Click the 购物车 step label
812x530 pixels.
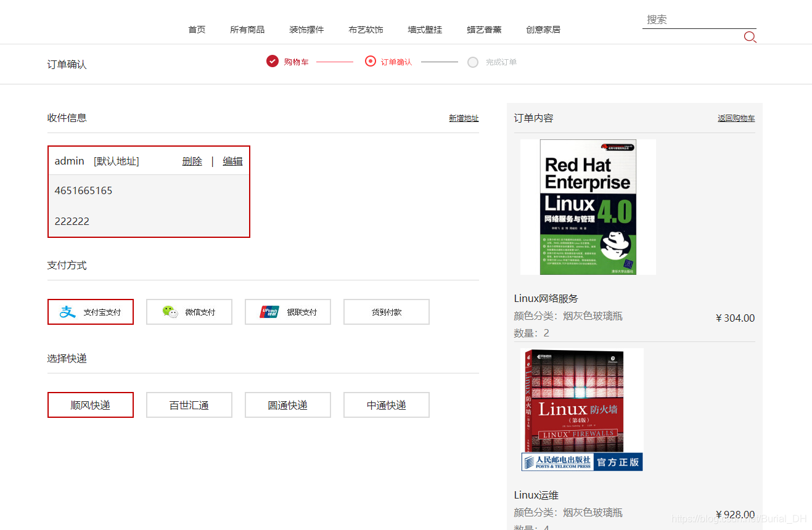(296, 62)
